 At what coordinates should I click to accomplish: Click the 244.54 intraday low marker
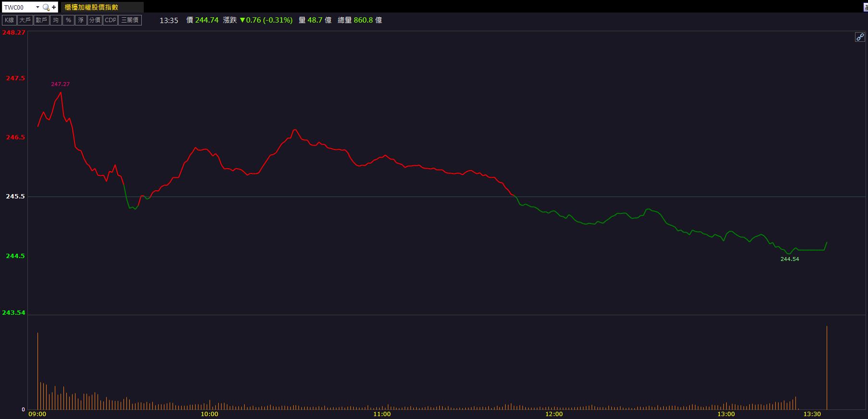pos(790,259)
